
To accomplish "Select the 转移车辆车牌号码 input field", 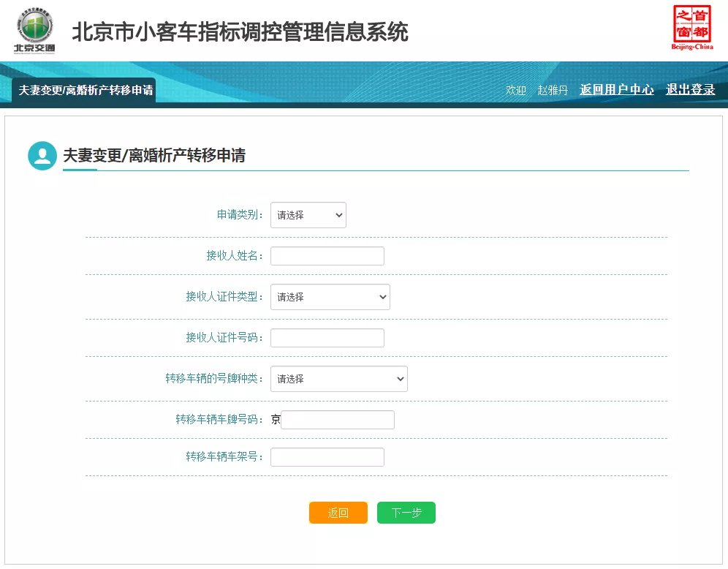I will click(337, 420).
